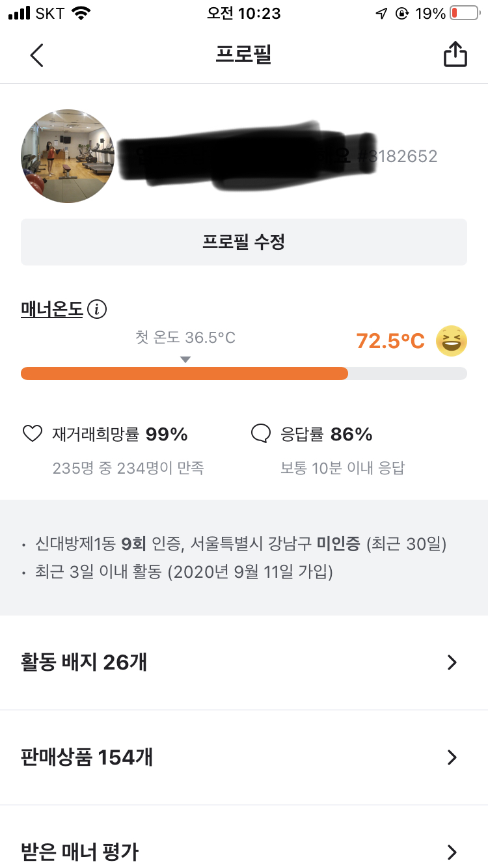Tap the speech bubble icon beside 응답률
The width and height of the screenshot is (488, 868).
click(260, 434)
